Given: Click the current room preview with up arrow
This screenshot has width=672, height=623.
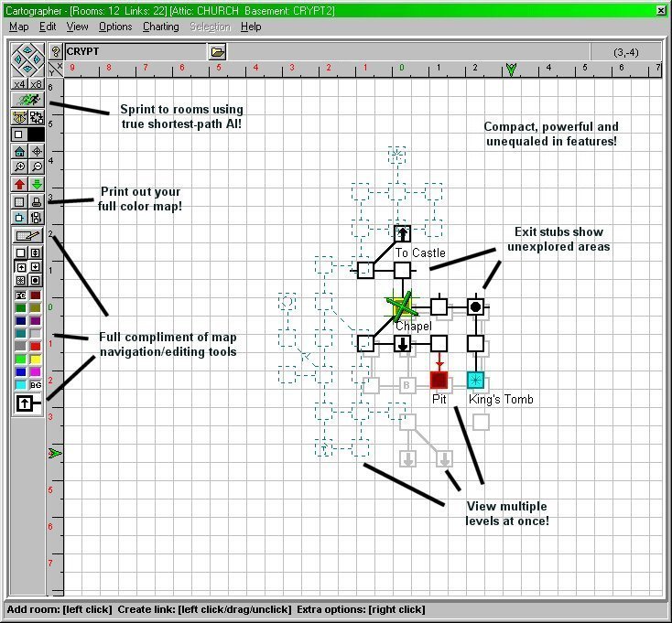Looking at the screenshot, I should point(28,403).
